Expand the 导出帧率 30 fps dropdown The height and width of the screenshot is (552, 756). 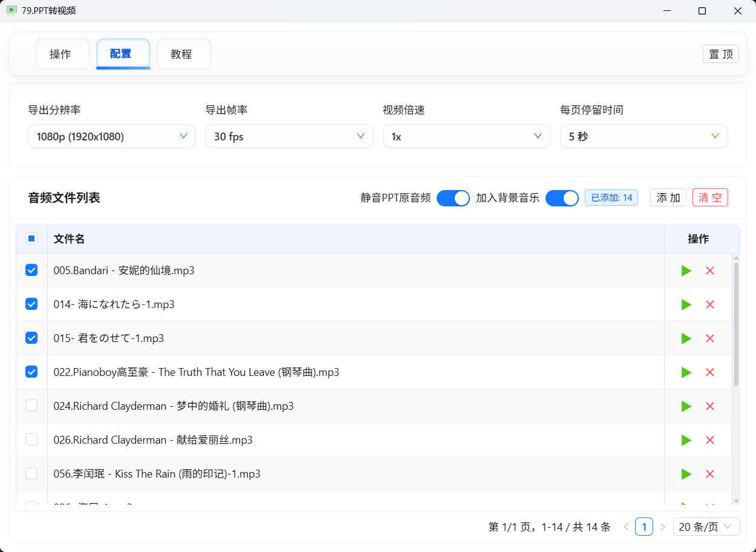click(289, 136)
